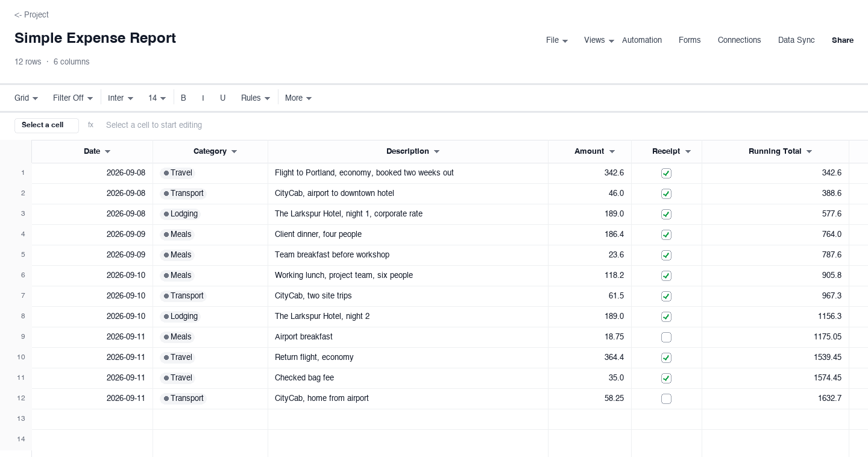Select the 1632.7 running total cell
Screen dimensions: 868x457
[x=775, y=399]
